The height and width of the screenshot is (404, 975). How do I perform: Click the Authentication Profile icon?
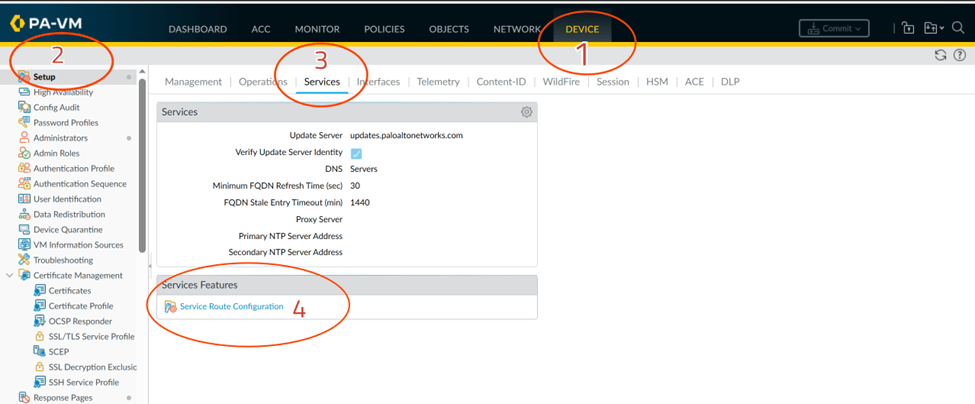24,168
